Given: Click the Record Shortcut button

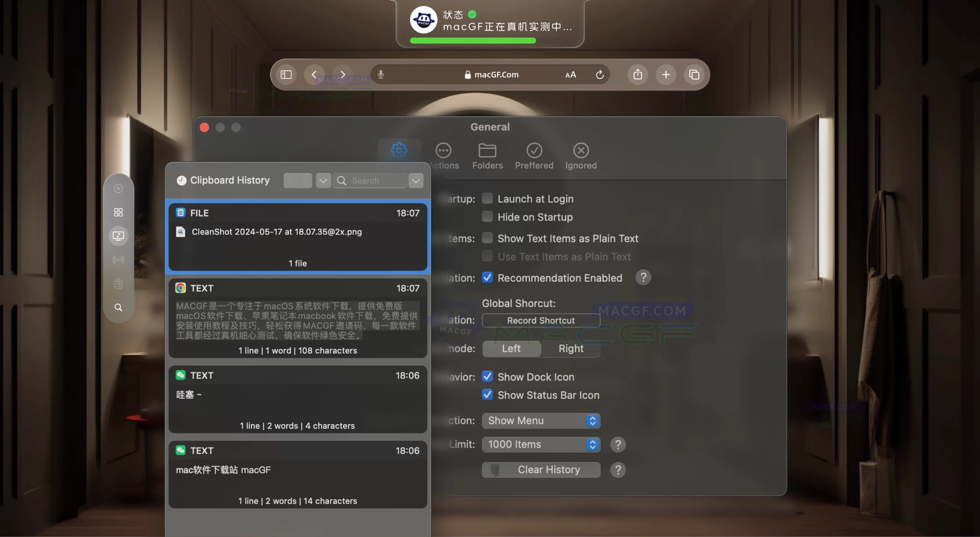Looking at the screenshot, I should click(x=541, y=321).
